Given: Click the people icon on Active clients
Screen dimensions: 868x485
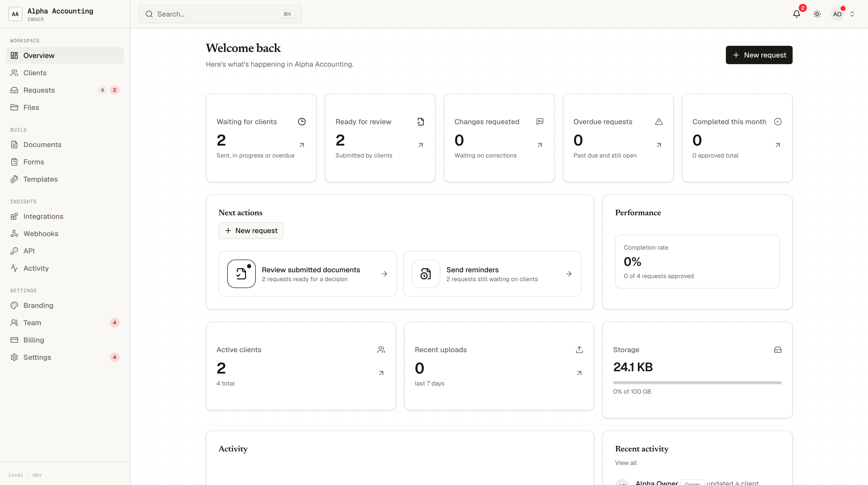Looking at the screenshot, I should (x=381, y=350).
